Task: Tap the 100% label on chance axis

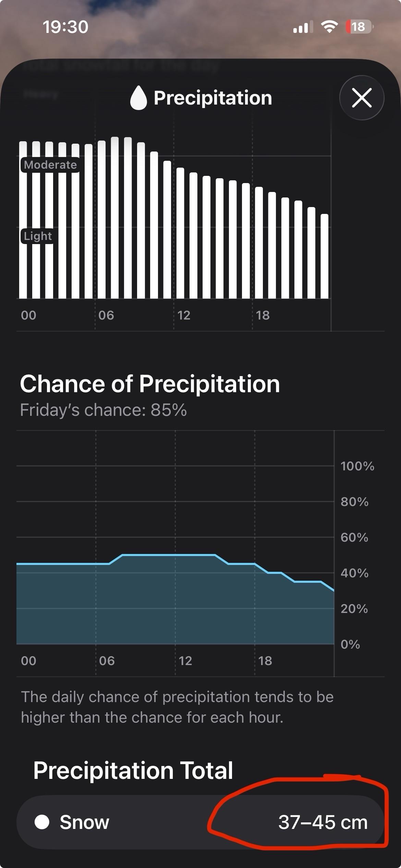Action: [357, 466]
